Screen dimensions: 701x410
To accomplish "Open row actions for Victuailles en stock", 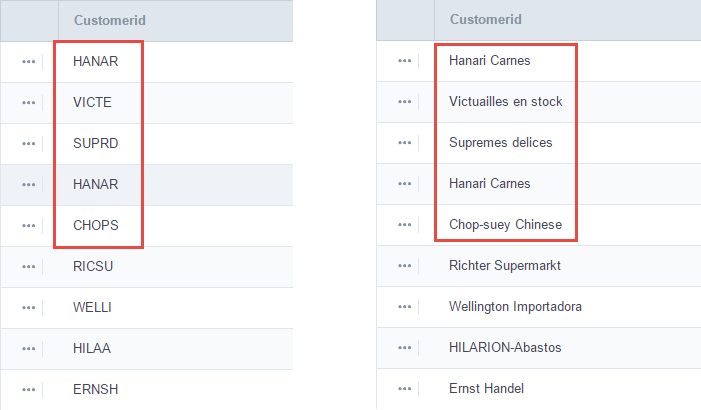I will coord(405,102).
